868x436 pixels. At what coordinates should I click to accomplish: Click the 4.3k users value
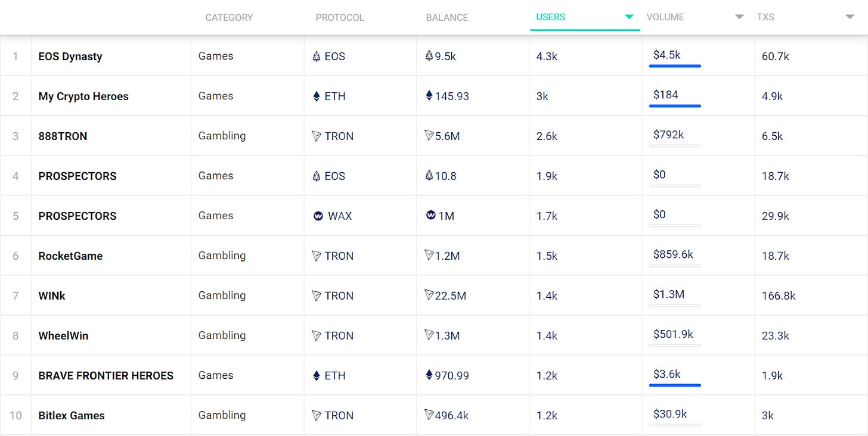(x=547, y=57)
